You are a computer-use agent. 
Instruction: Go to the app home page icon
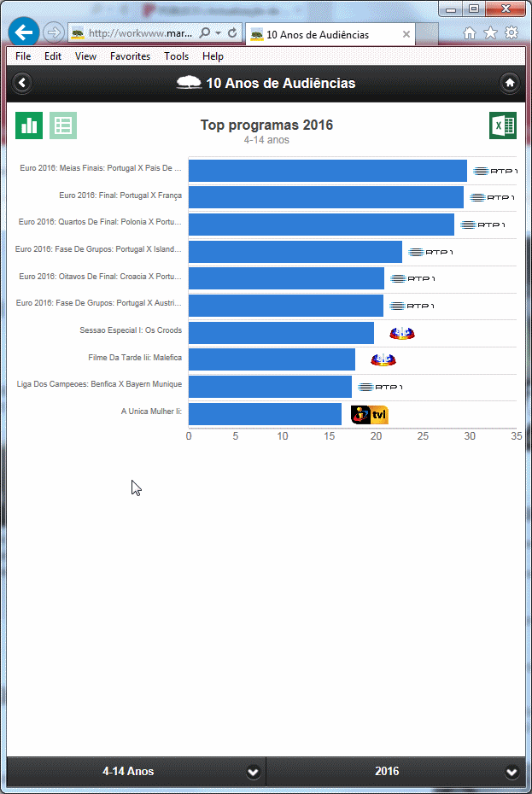point(509,83)
